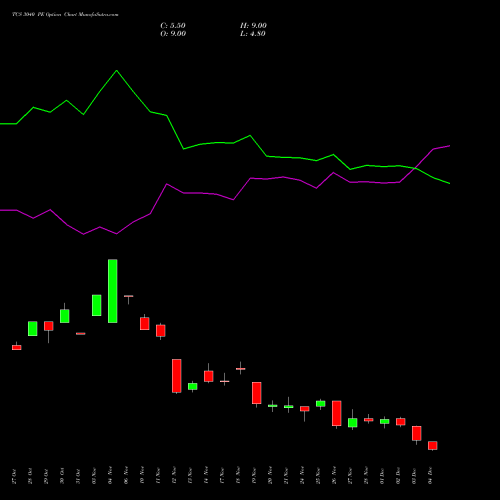Click the green candle for 01 Dec
The image size is (500, 500).
[x=385, y=421]
